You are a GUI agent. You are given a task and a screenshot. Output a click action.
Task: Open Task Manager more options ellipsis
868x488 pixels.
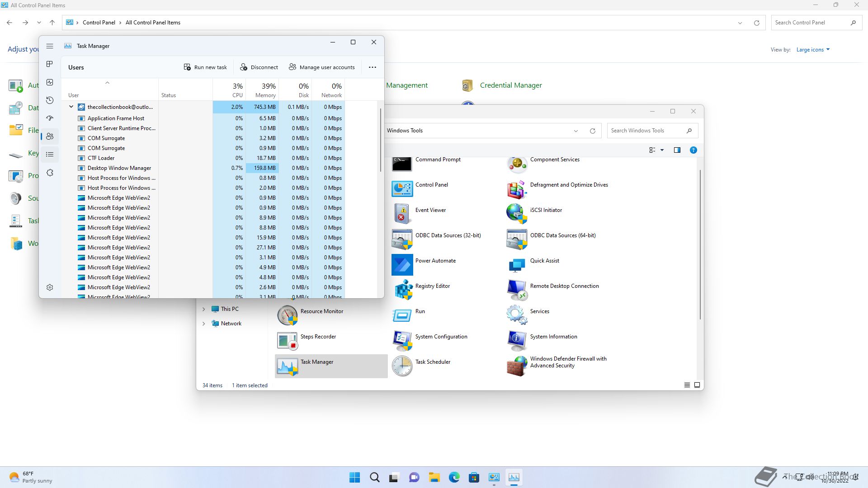click(373, 67)
